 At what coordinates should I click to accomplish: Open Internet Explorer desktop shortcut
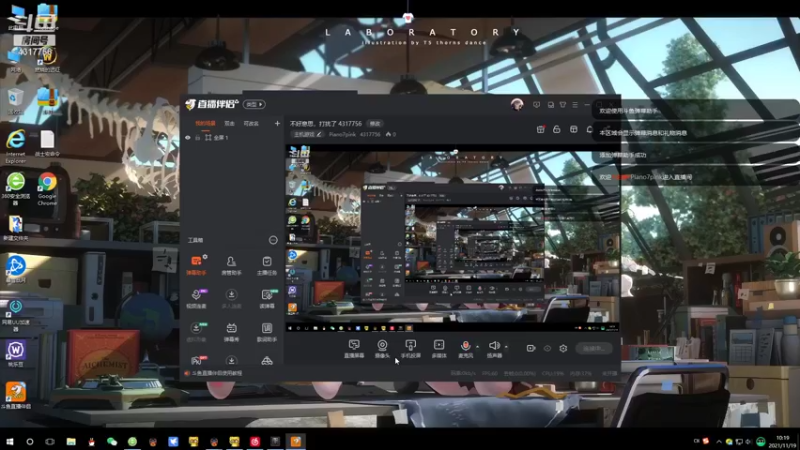coord(15,146)
